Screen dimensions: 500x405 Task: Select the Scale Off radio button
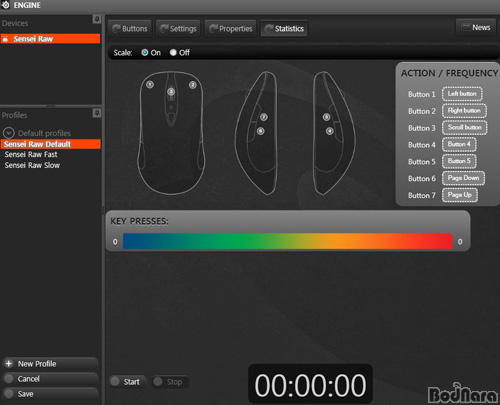point(173,52)
